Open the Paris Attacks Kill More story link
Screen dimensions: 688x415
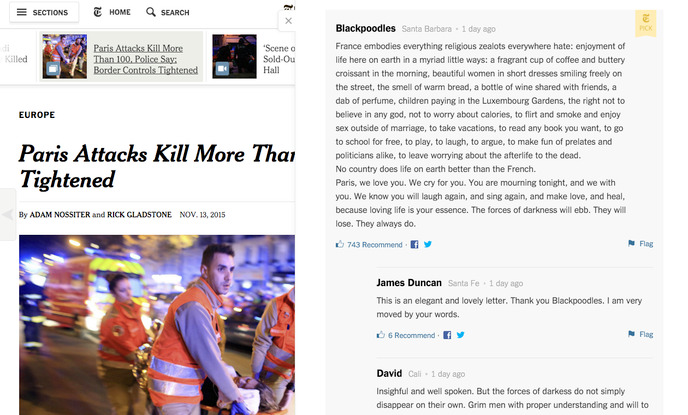point(146,59)
